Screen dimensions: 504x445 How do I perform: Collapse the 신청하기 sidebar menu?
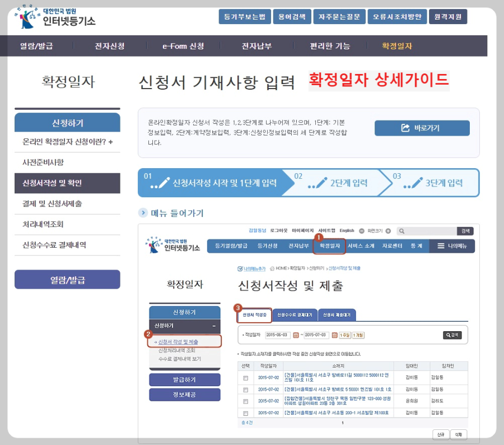(214, 326)
